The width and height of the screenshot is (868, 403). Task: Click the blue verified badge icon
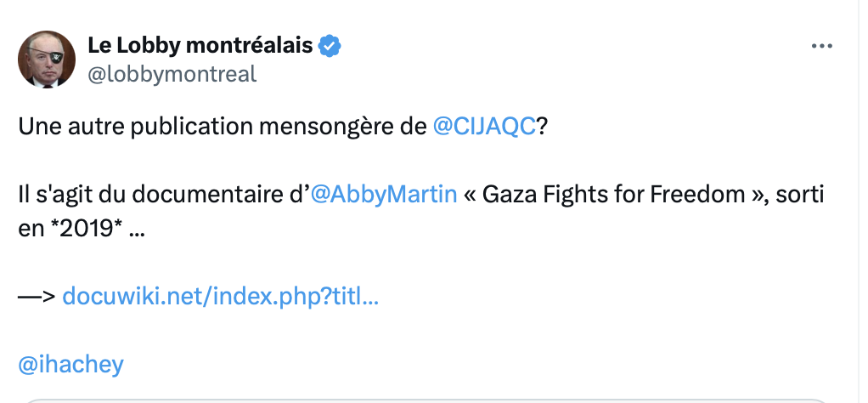(x=330, y=46)
